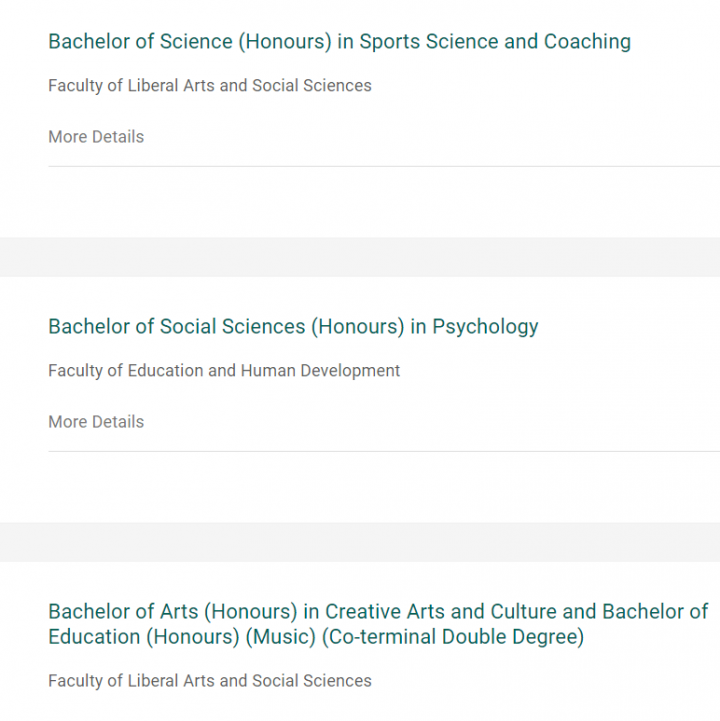Click the gray gap above the Creative Arts card
Screen dimensions: 720x721
(x=360, y=542)
